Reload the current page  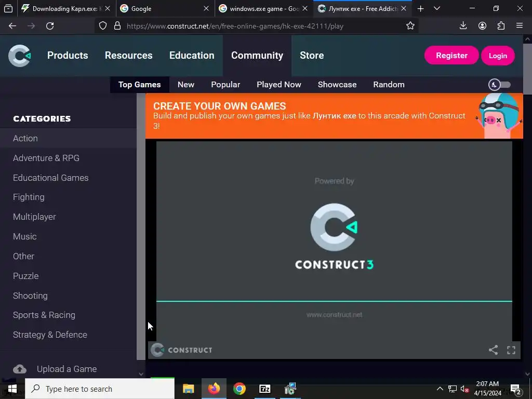50,26
